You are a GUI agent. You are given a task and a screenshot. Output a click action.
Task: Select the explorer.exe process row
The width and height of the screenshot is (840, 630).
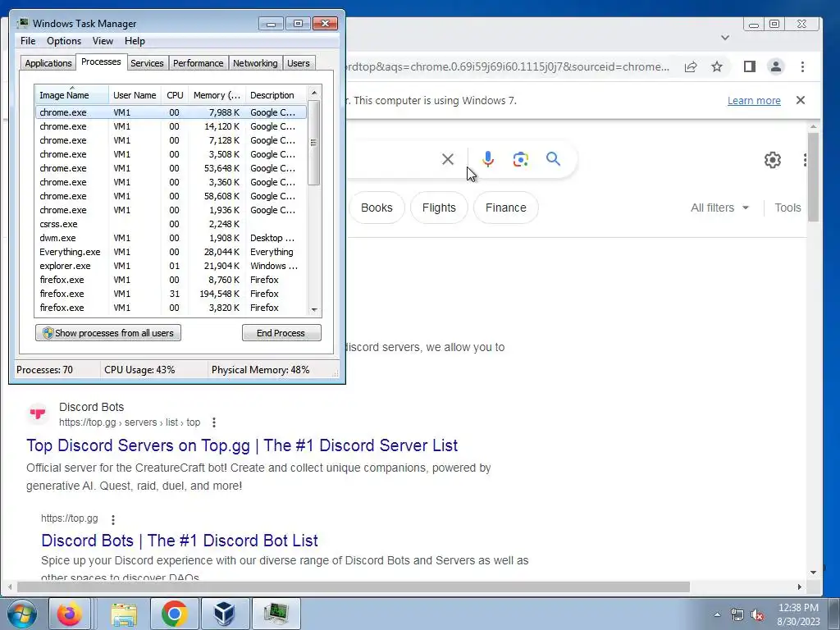coord(171,266)
